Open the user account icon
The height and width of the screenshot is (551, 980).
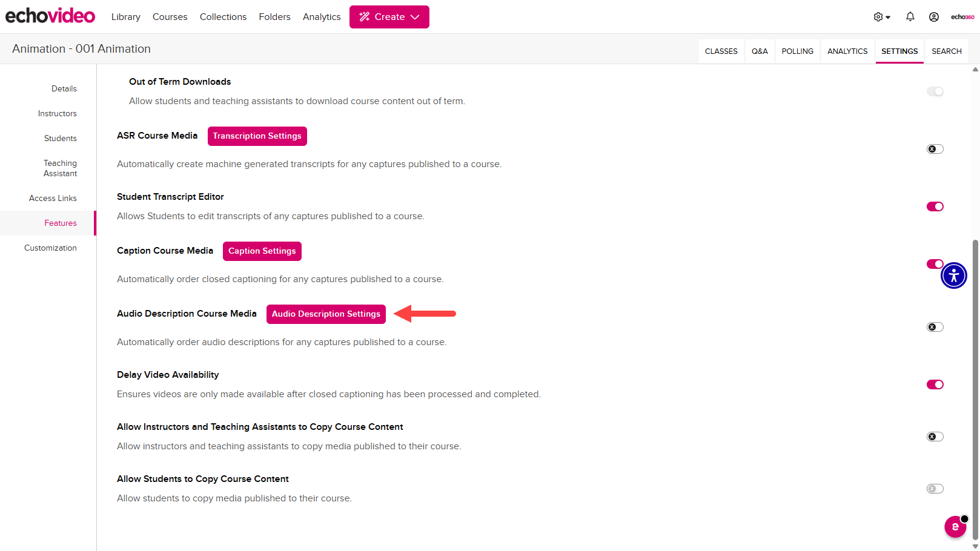tap(934, 17)
